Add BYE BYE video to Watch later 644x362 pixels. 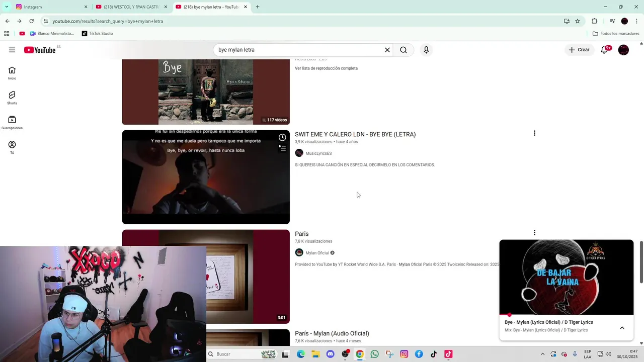[282, 138]
